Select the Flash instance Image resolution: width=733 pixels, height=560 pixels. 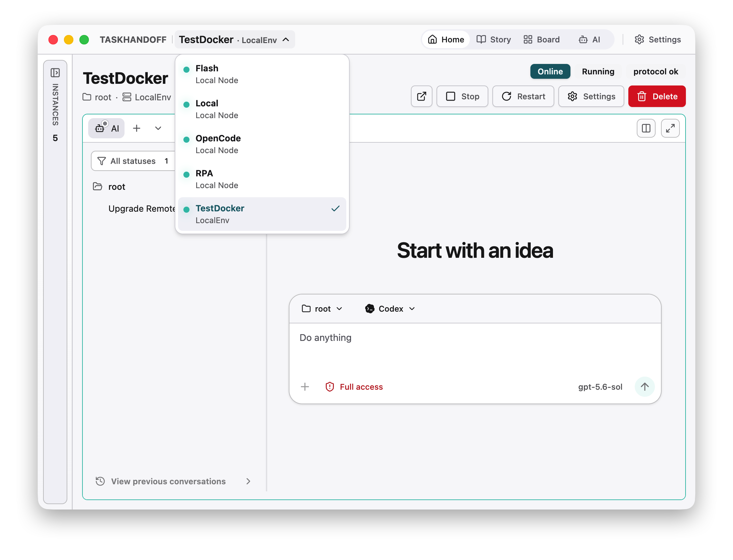click(262, 74)
